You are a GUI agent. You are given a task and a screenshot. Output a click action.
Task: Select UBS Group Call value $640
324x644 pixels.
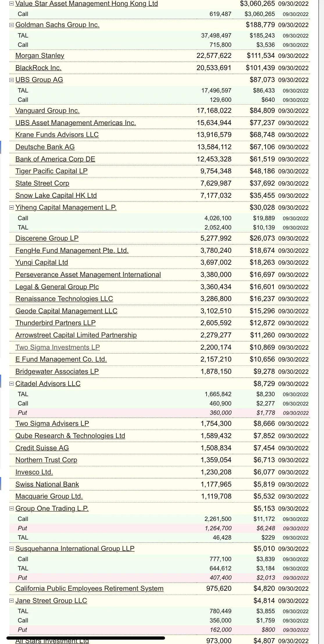point(268,100)
